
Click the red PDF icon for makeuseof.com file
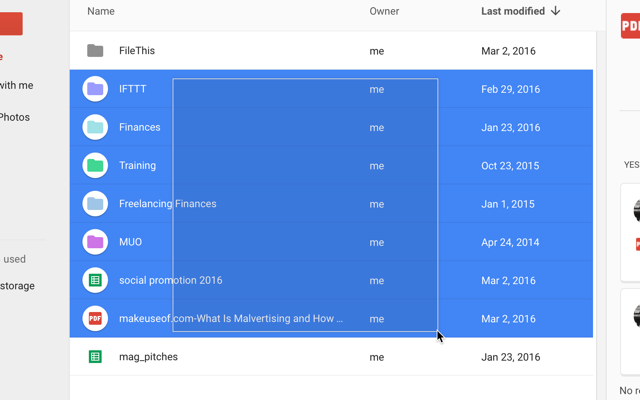[95, 318]
